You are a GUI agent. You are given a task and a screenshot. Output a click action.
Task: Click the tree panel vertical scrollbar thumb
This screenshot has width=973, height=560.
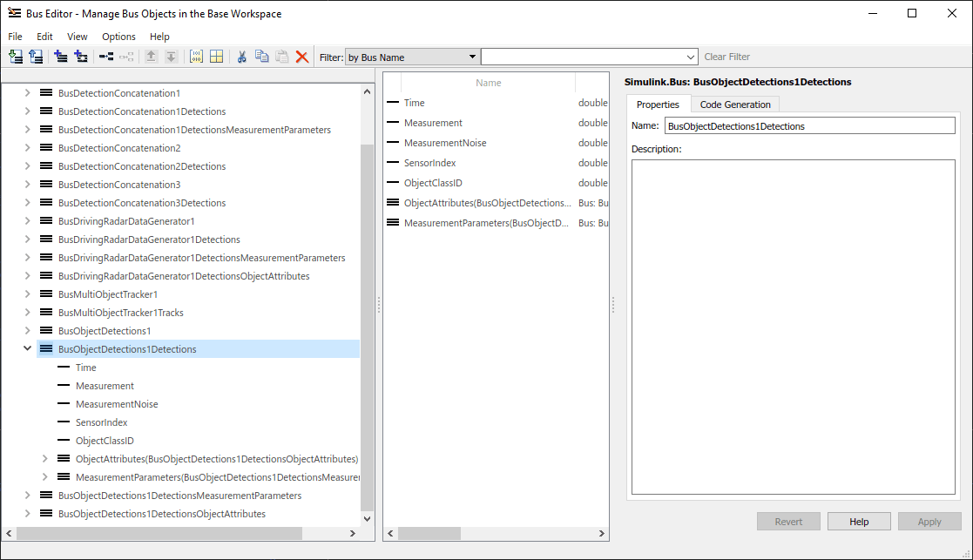[x=367, y=327]
